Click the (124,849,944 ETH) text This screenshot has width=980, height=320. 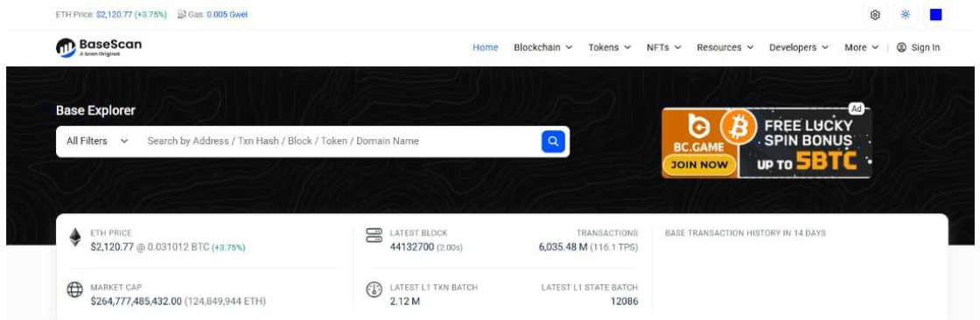pyautogui.click(x=225, y=302)
